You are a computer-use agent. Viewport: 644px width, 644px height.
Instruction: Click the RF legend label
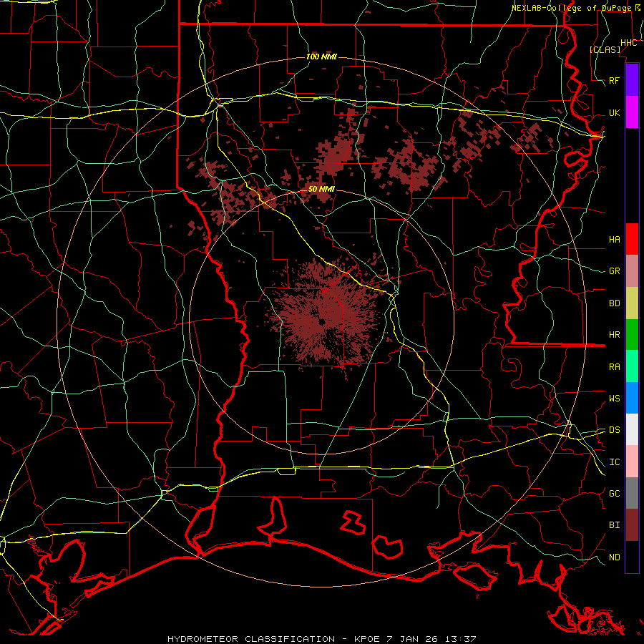tap(615, 80)
